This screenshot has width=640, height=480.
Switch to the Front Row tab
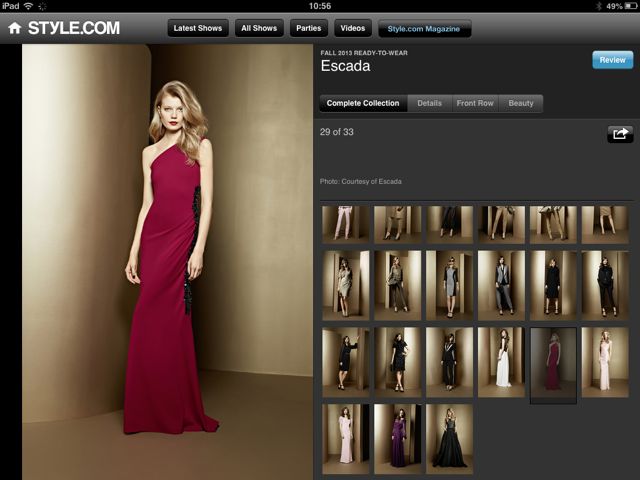[475, 103]
